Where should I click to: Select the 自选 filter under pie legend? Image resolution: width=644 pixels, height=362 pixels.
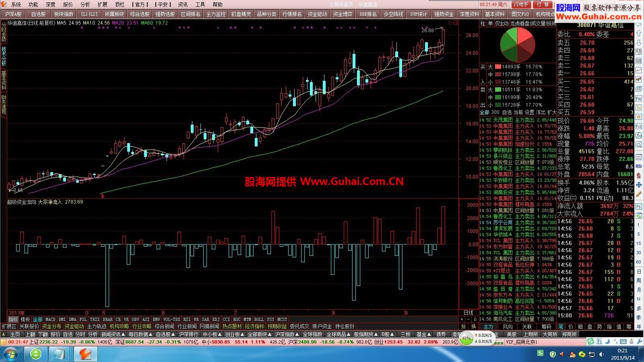pyautogui.click(x=507, y=112)
